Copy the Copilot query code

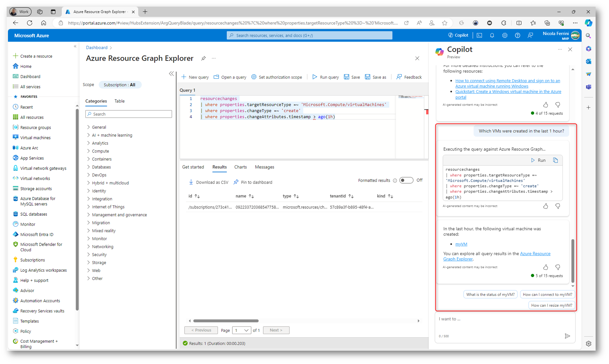[x=556, y=160]
